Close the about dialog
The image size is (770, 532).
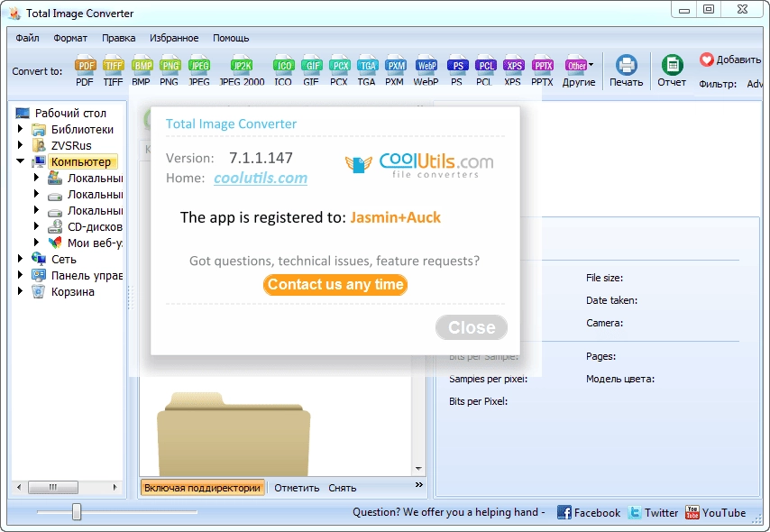click(x=472, y=327)
